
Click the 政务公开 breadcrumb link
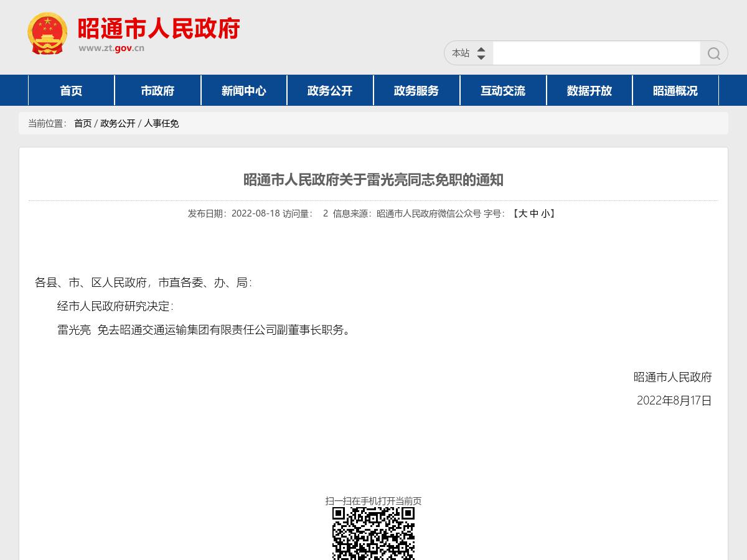point(118,124)
